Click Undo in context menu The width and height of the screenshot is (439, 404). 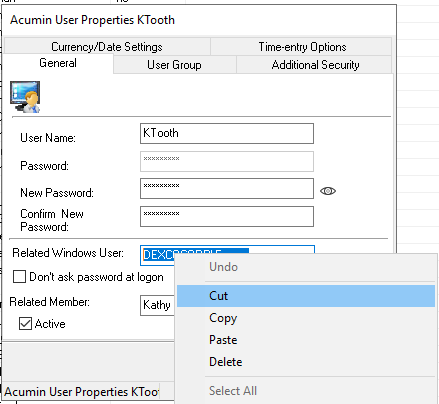pyautogui.click(x=306, y=267)
